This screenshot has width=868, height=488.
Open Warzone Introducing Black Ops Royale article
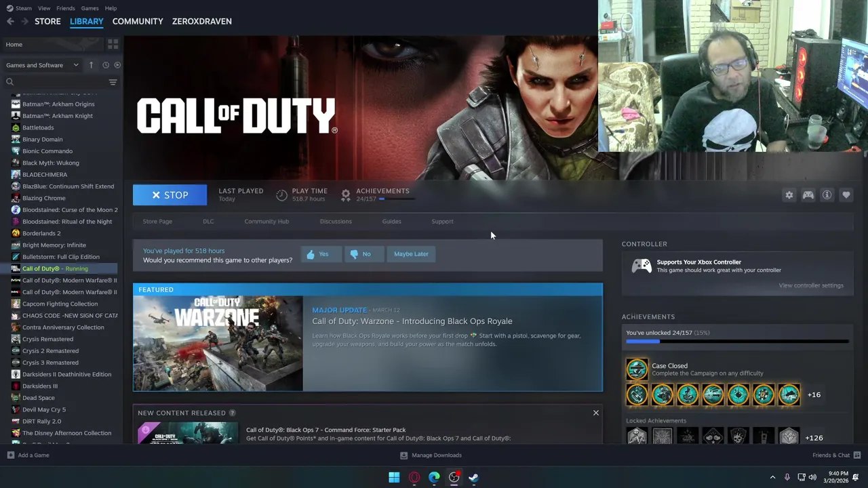412,321
